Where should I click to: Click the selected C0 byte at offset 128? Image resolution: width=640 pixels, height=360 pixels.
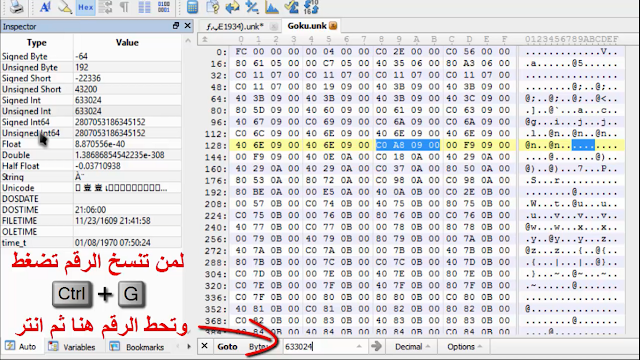(x=381, y=145)
